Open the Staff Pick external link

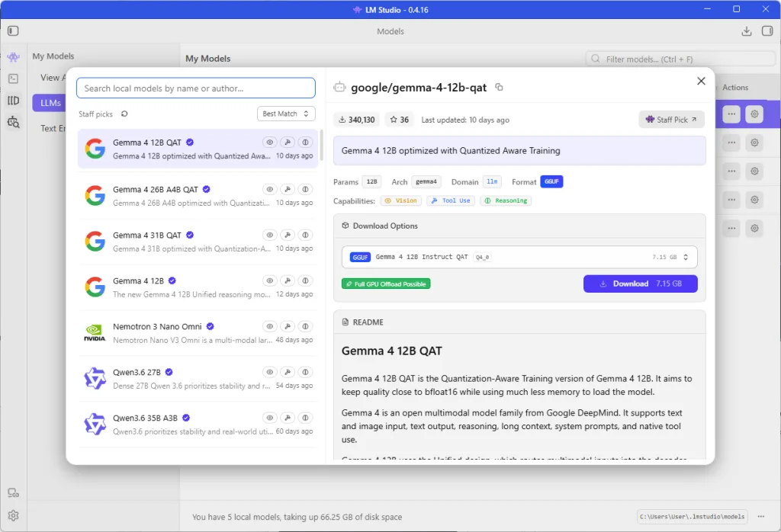coord(671,120)
